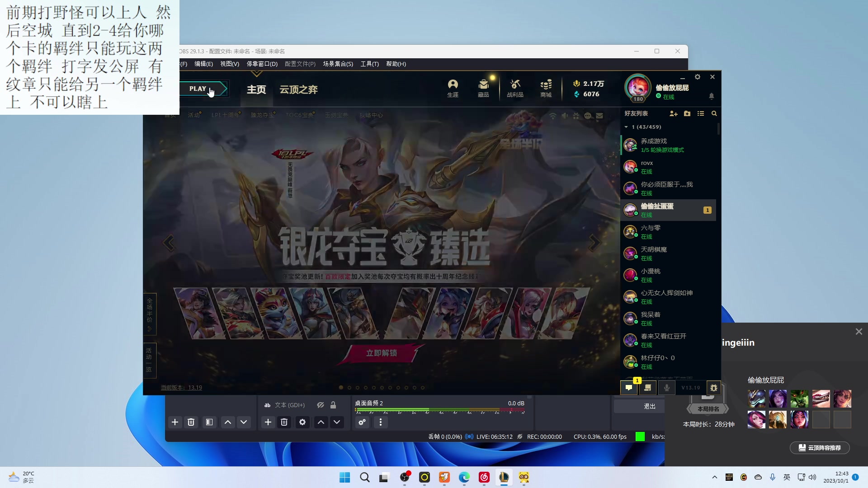Select friend 小漫桃
Viewport: 868px width, 488px height.
(668, 275)
